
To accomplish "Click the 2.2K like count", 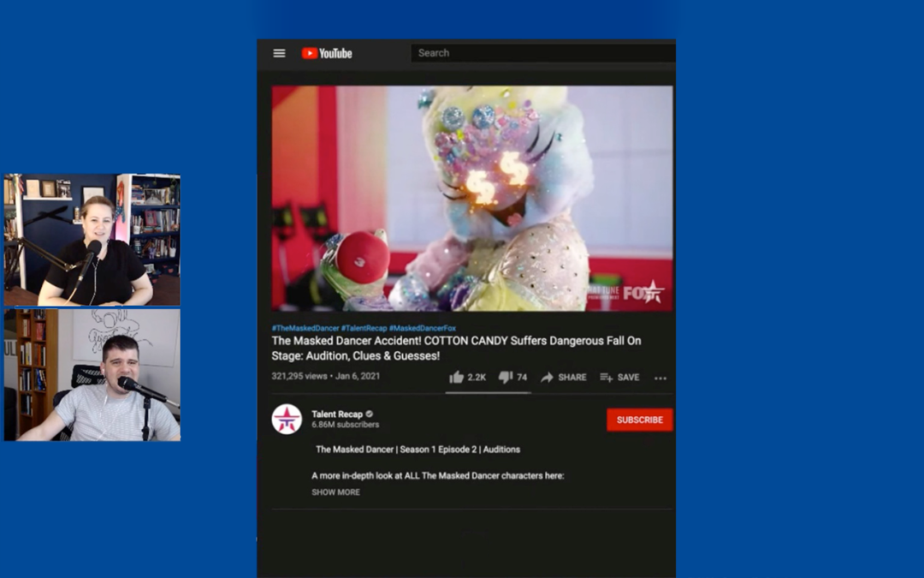I will (x=477, y=378).
